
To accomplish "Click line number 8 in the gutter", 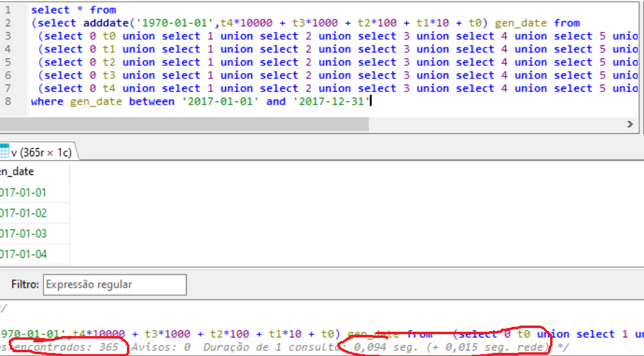I will coord(8,101).
